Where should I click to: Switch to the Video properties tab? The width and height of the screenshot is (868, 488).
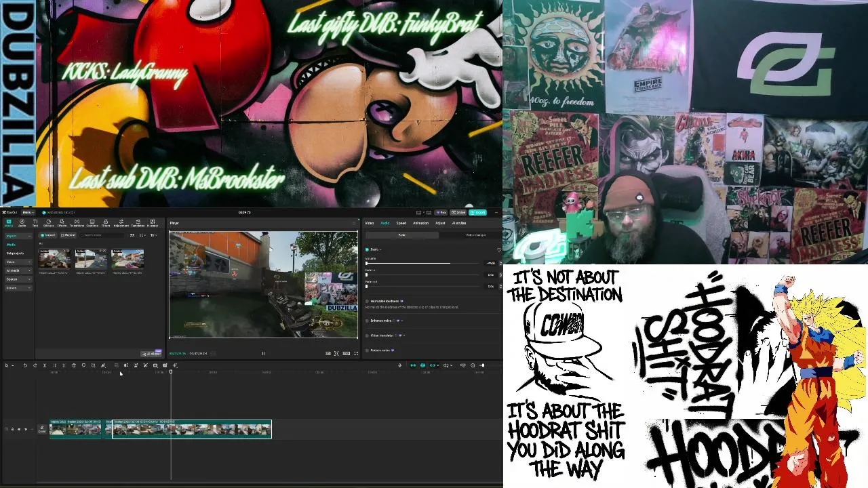coord(370,223)
